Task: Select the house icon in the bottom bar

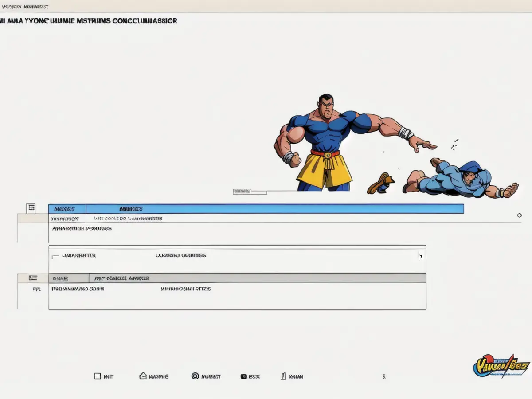Action: (x=143, y=376)
